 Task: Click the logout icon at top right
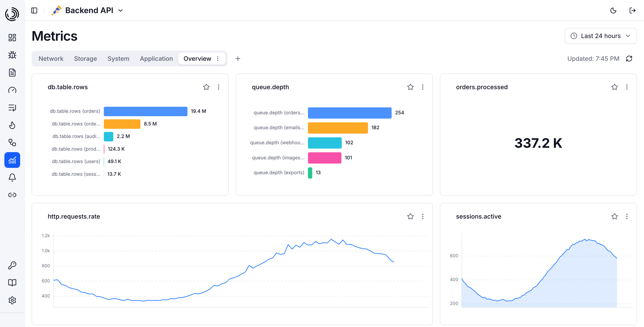632,10
